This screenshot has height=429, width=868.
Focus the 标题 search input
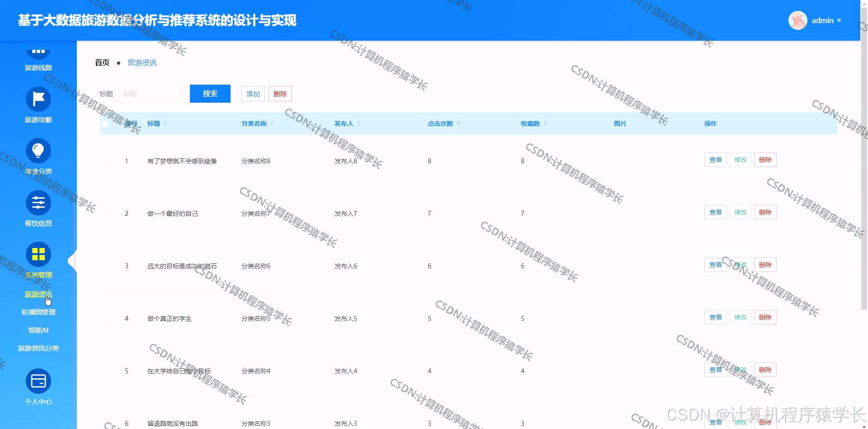tap(151, 94)
